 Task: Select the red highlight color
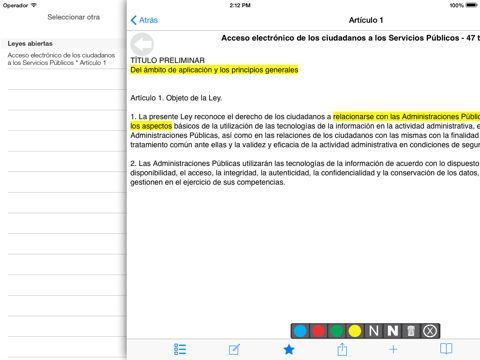318,331
